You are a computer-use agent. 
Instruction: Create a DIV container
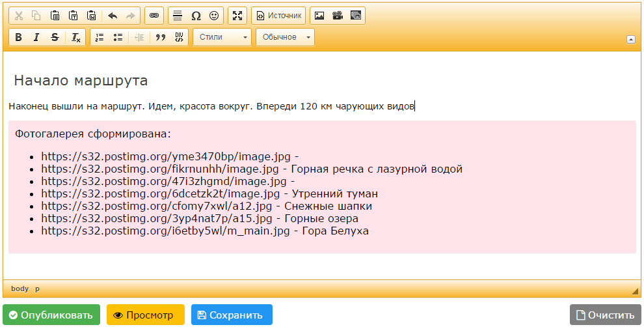pyautogui.click(x=179, y=37)
